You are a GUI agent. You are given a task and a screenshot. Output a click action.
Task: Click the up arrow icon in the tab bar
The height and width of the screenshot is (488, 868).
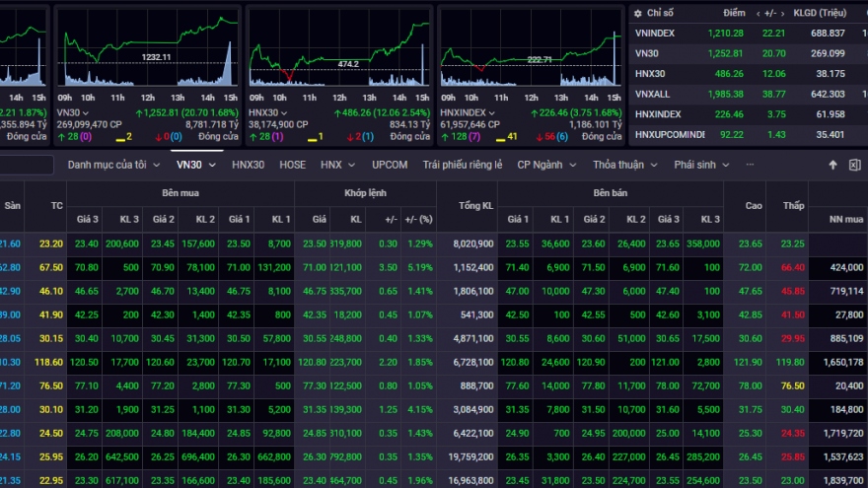coord(832,165)
